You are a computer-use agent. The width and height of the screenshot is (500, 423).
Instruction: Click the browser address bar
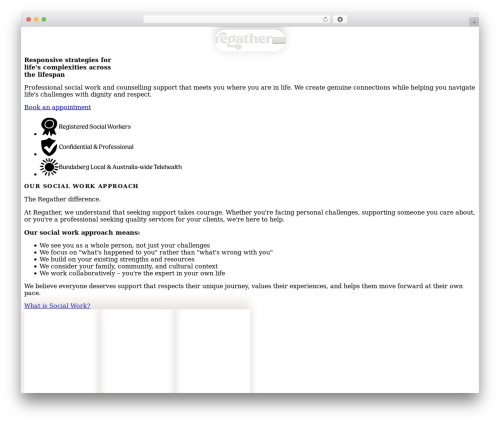(x=236, y=19)
